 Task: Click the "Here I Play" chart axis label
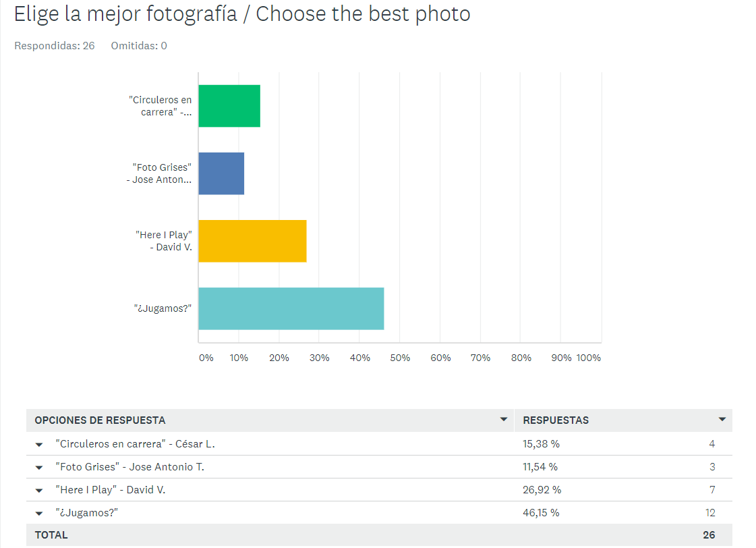pos(163,241)
